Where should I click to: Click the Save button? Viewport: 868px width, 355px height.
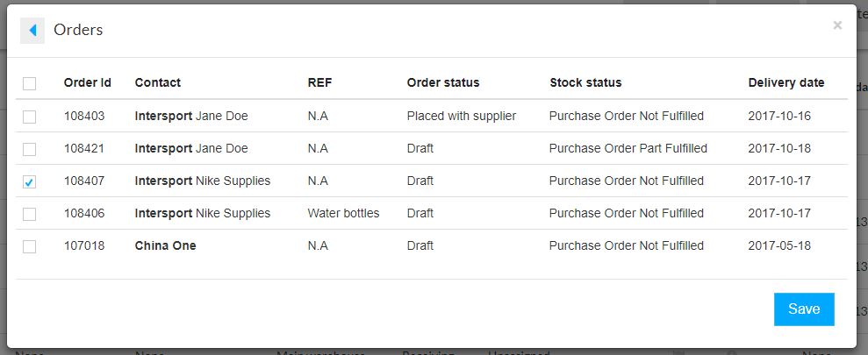coord(804,309)
